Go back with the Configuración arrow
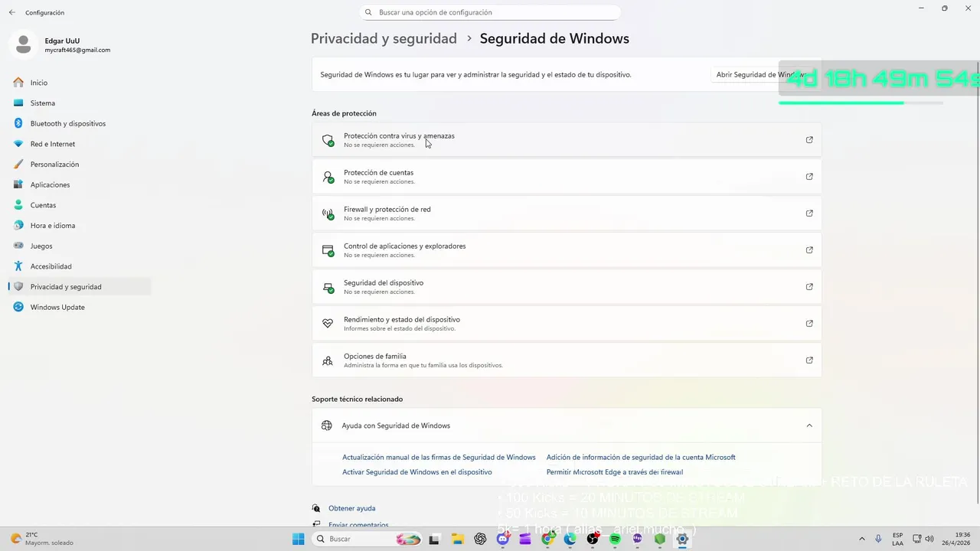This screenshot has width=980, height=551. (x=12, y=12)
